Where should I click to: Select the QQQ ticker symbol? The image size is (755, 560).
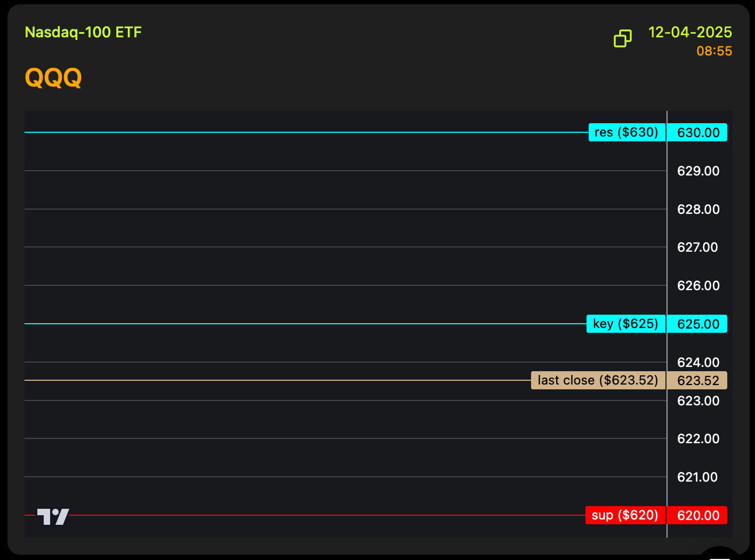(53, 78)
